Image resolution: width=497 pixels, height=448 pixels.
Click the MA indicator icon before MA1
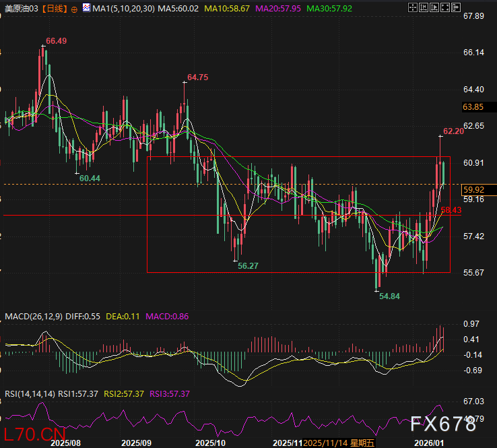[86, 9]
